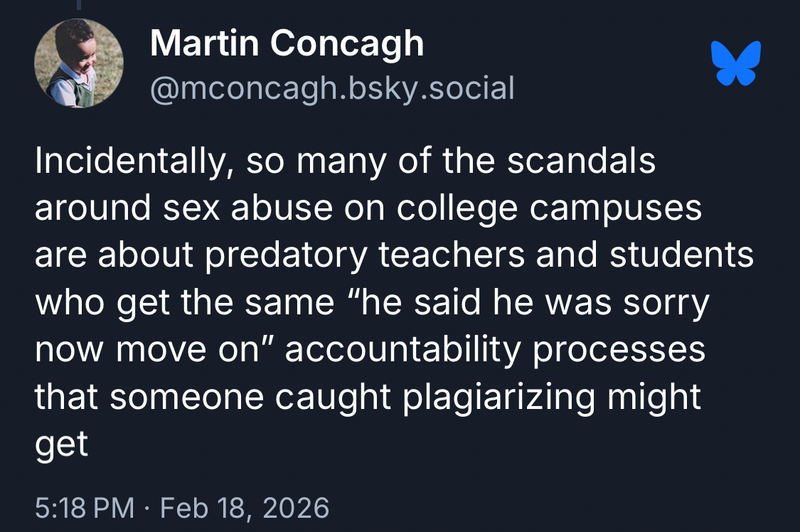Screen dimensions: 800x532
Task: Click the word "might" in the post
Action: (x=656, y=398)
